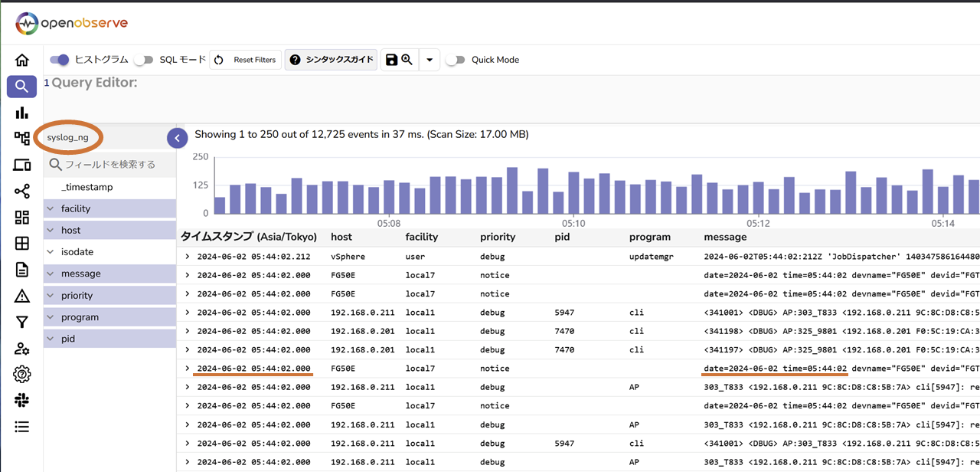Open the saved views dropdown arrow

[x=430, y=60]
